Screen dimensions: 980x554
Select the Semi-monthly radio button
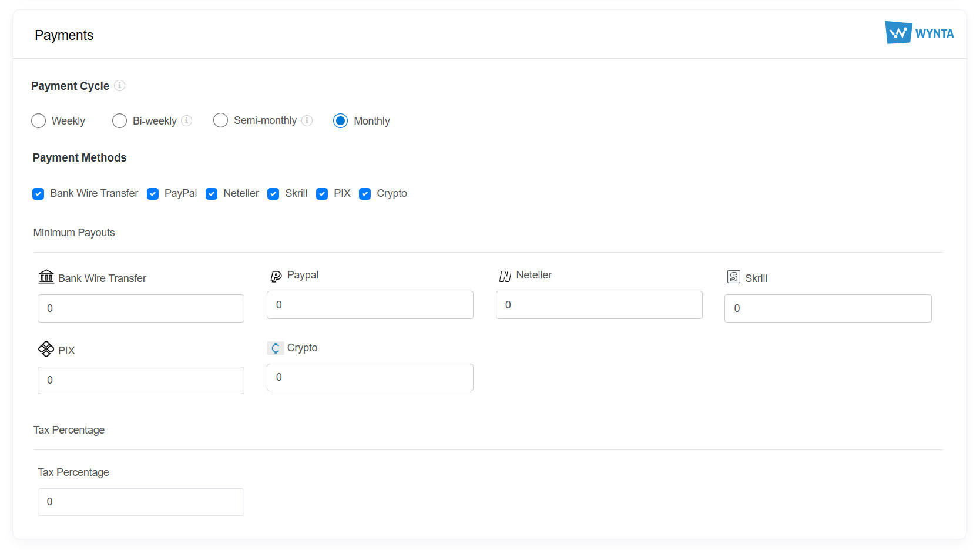(220, 120)
